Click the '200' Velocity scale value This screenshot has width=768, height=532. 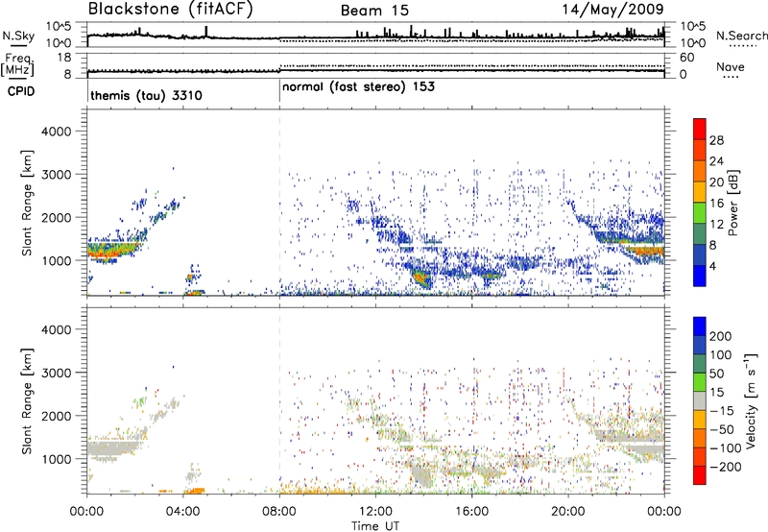tap(721, 336)
